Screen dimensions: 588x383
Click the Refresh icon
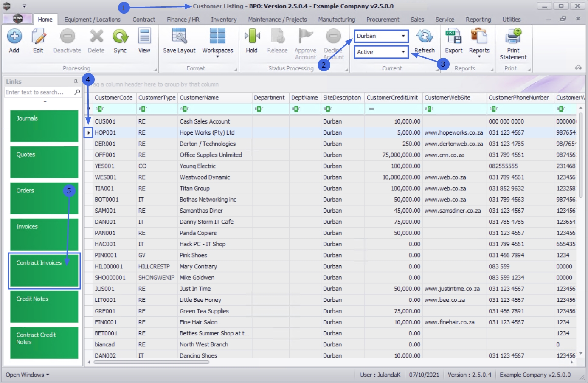pyautogui.click(x=424, y=37)
